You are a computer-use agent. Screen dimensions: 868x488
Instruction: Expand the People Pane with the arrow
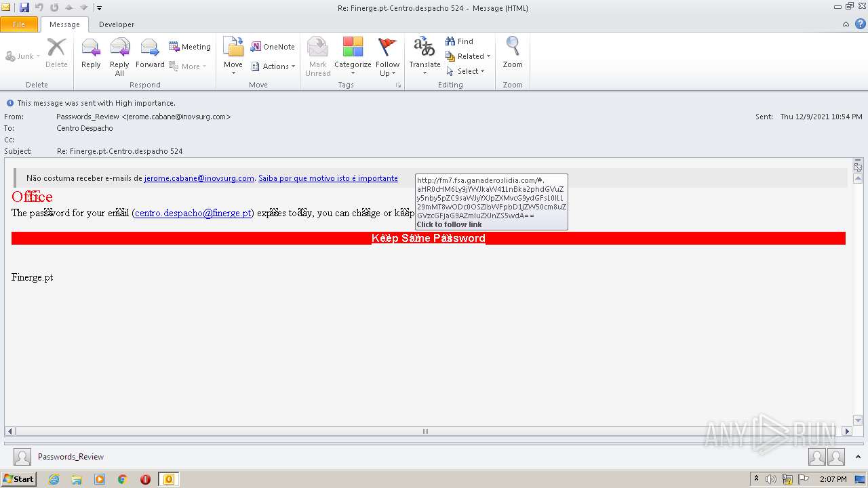(x=858, y=457)
